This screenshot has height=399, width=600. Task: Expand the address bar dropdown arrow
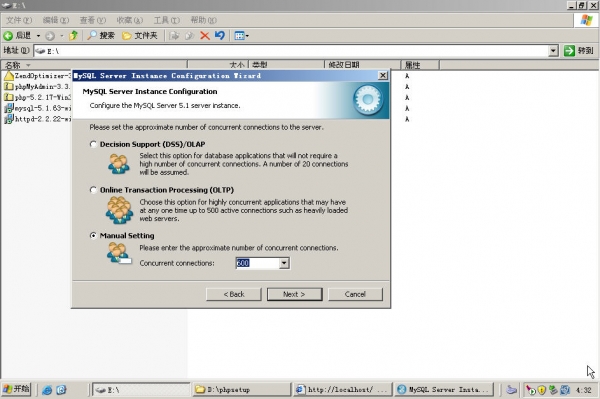coord(553,51)
